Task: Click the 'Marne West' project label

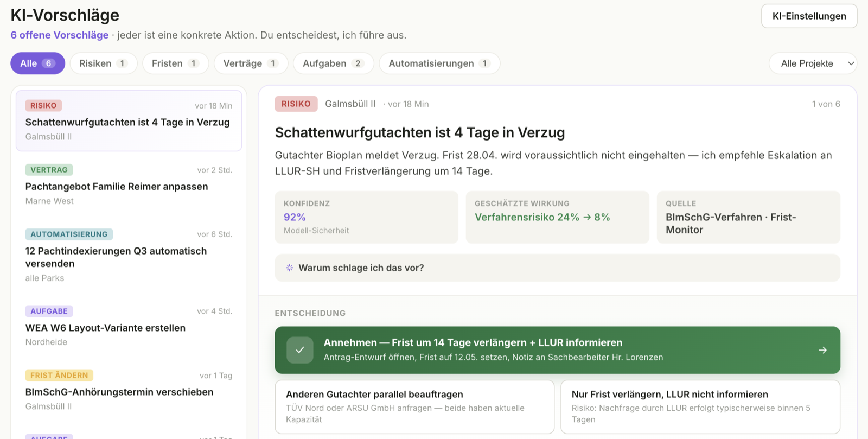Action: click(x=49, y=201)
